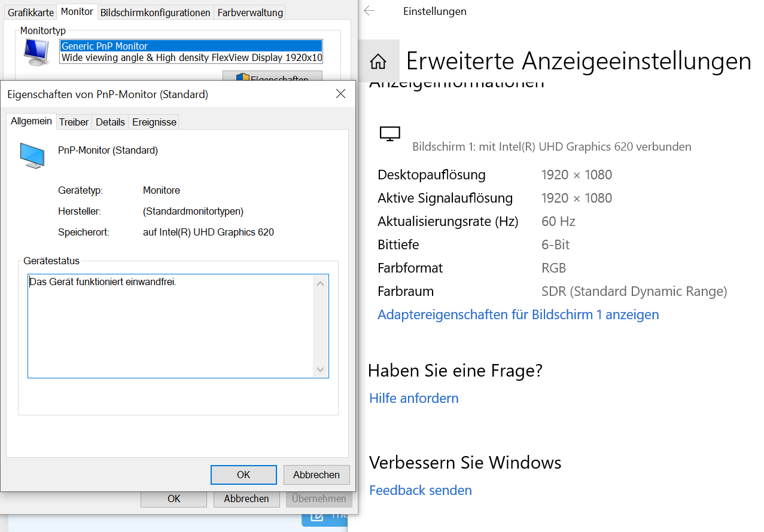
Task: Click the Eigenschaften button with shield icon
Action: click(272, 76)
